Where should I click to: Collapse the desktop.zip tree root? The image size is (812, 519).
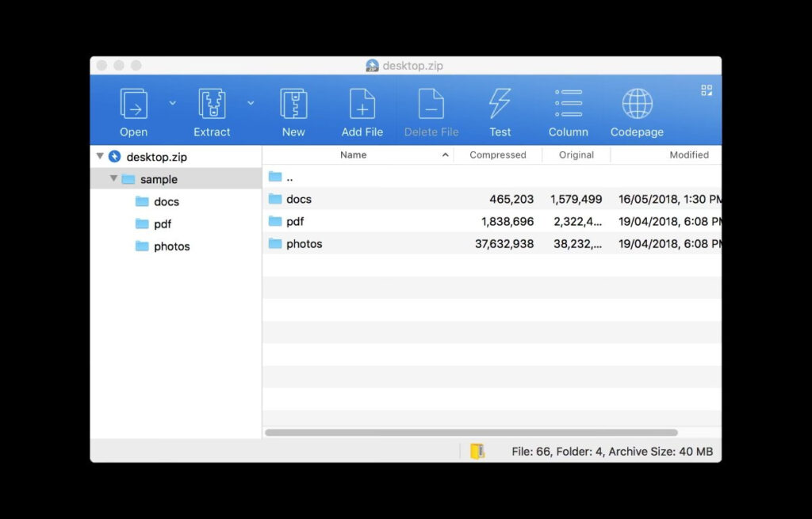click(x=100, y=157)
